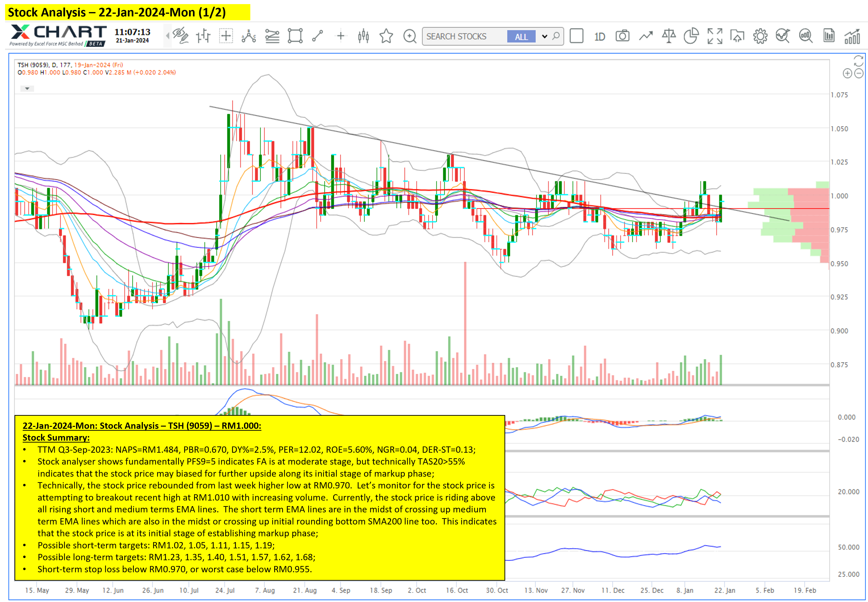Image resolution: width=868 pixels, height=602 pixels.
Task: Open the ALL market filter dropdown arrow
Action: click(544, 36)
